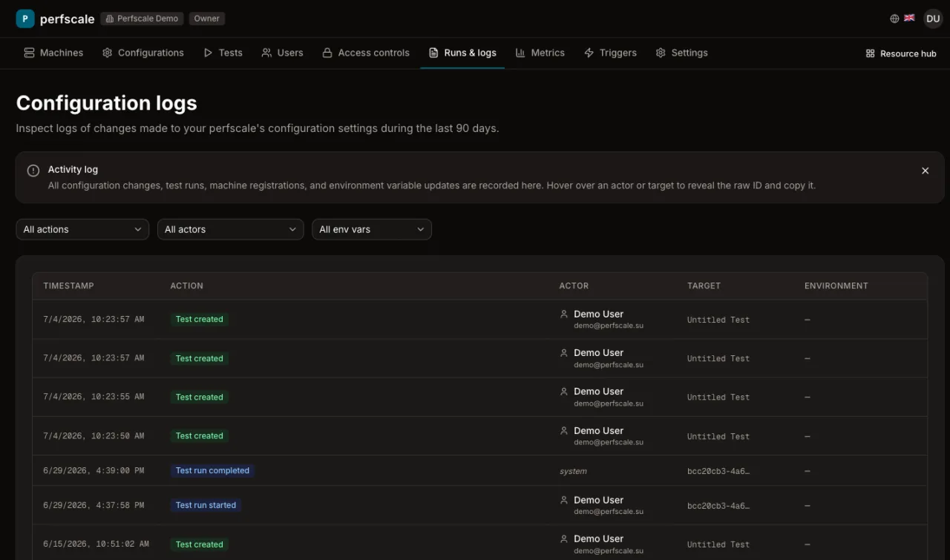
Task: Select the Runs & logs tab
Action: tap(462, 53)
